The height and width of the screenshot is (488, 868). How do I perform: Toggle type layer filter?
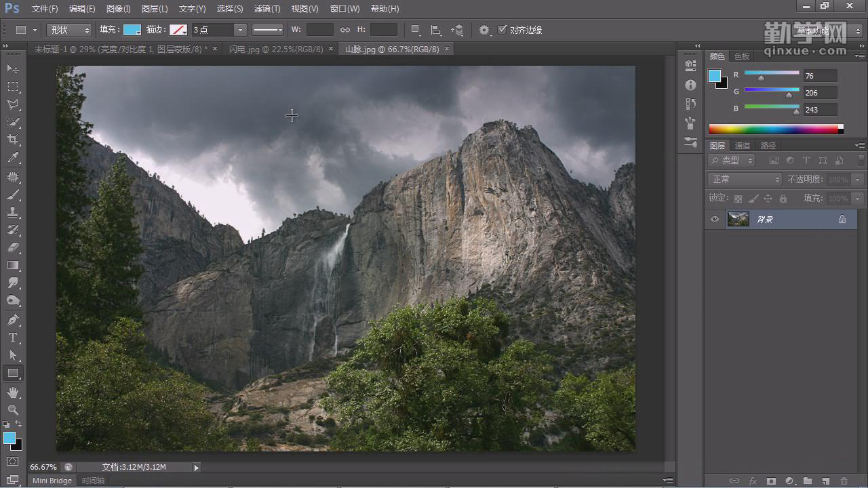pyautogui.click(x=806, y=161)
